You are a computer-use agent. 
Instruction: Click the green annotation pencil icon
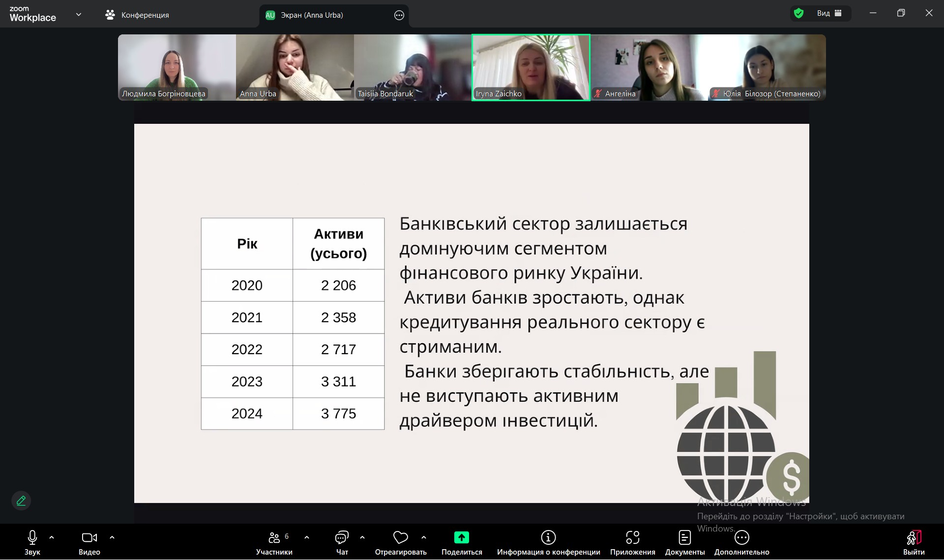[21, 501]
